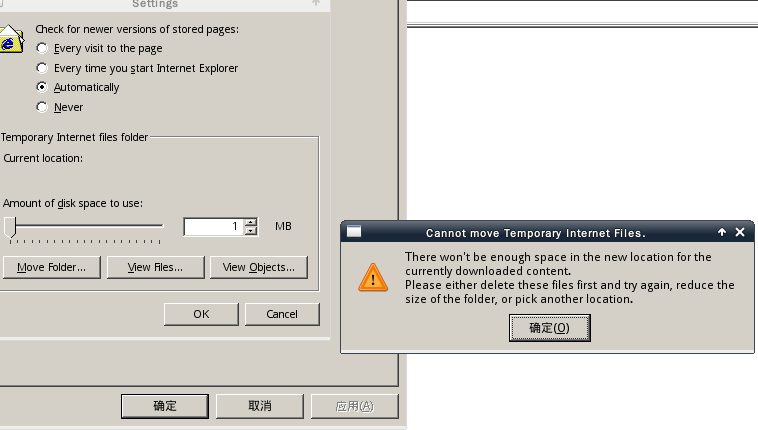758x430 pixels.
Task: Click the 取消 button in the parent dialog
Action: tap(260, 406)
